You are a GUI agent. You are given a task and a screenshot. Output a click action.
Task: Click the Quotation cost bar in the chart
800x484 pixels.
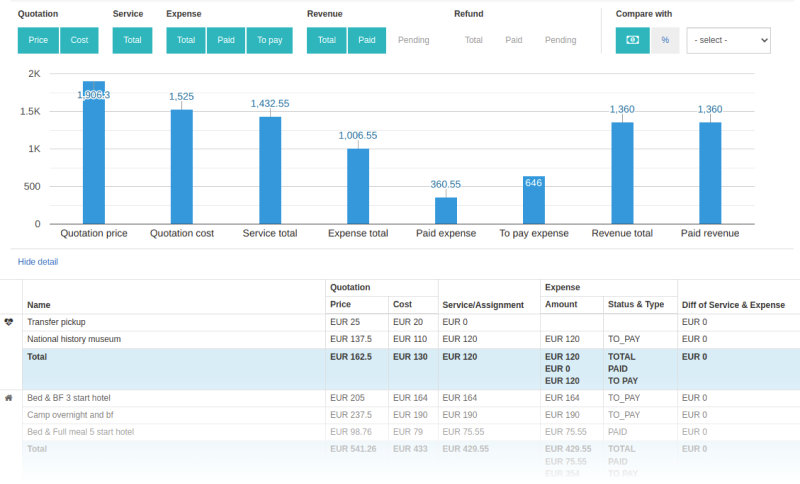click(x=182, y=167)
